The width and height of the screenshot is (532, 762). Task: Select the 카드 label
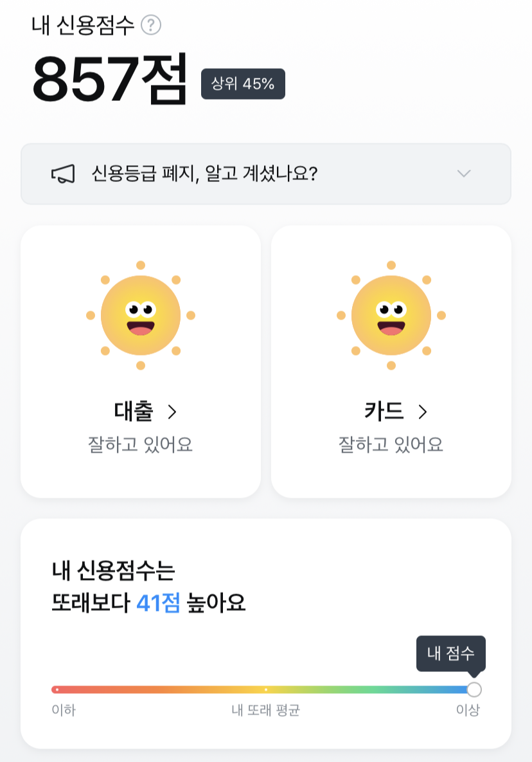tap(384, 411)
